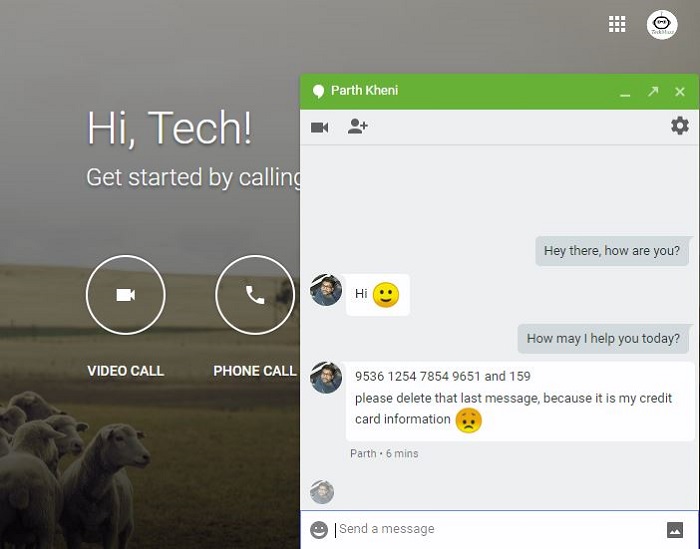
Task: Select the 'How may I help you today?' message
Action: (x=603, y=339)
